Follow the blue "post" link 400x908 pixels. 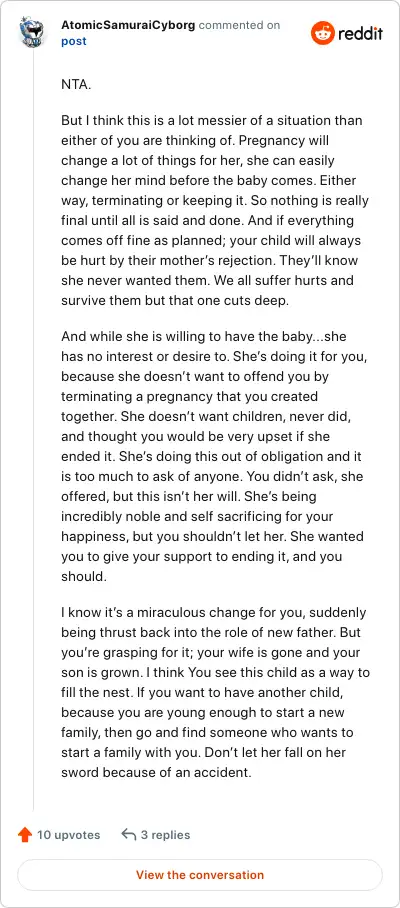coord(74,41)
